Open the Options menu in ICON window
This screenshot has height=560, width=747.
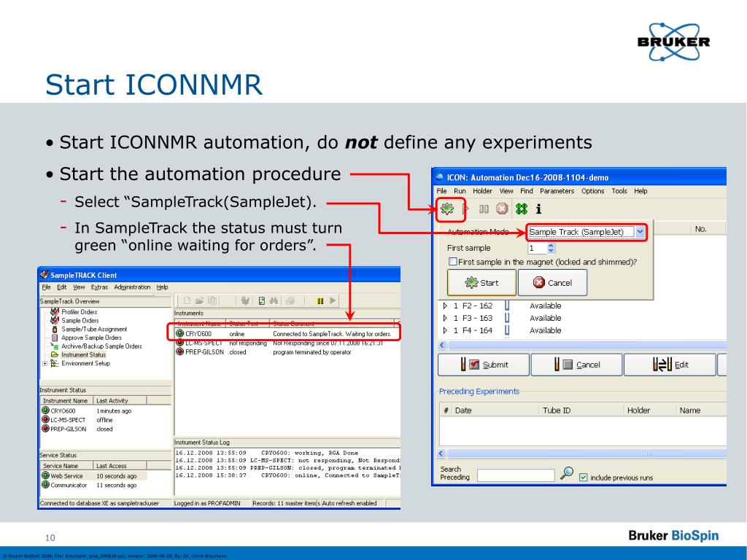click(x=592, y=191)
